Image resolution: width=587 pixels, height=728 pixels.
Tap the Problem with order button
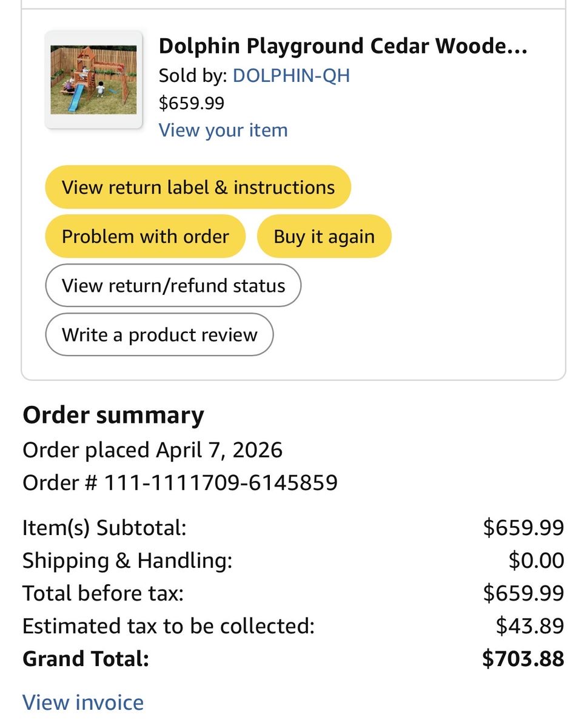coord(146,236)
